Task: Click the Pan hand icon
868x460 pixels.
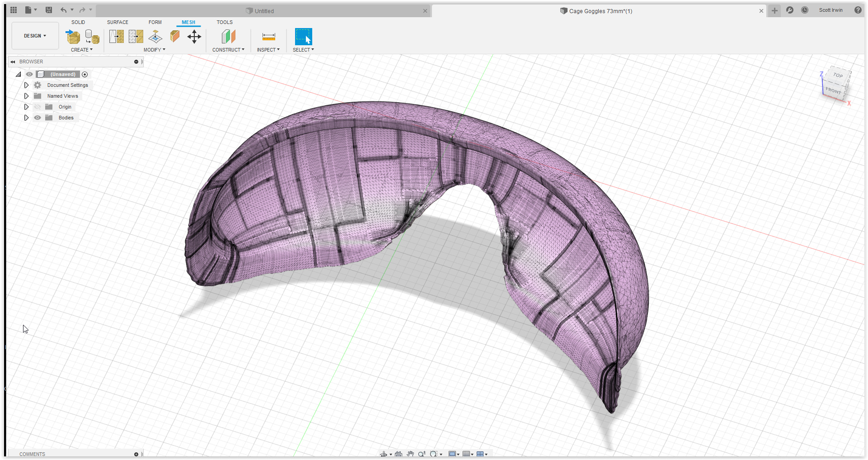Action: pyautogui.click(x=410, y=454)
